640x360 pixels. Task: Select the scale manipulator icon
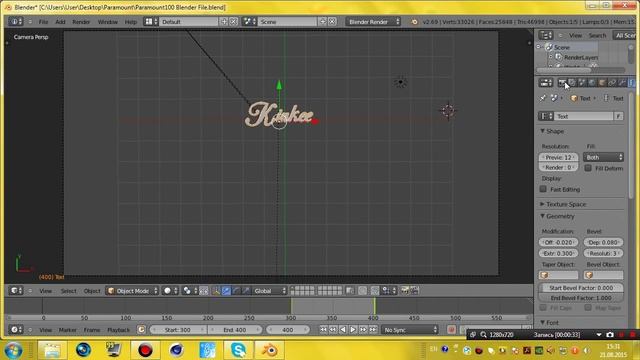[x=246, y=291]
